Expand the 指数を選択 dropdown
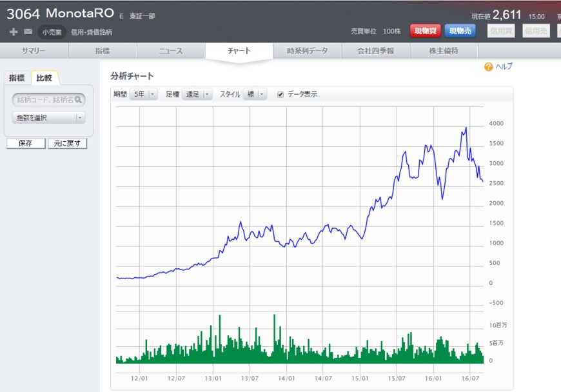The height and width of the screenshot is (392, 561). tap(49, 118)
